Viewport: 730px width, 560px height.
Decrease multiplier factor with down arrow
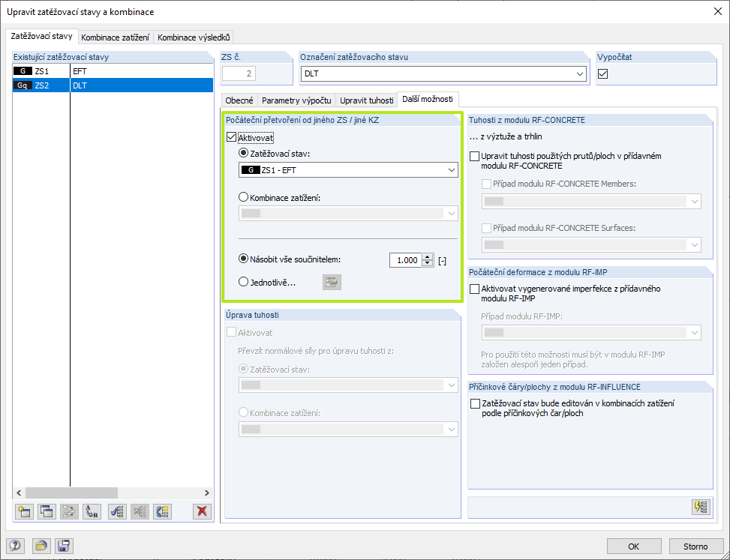coord(428,263)
